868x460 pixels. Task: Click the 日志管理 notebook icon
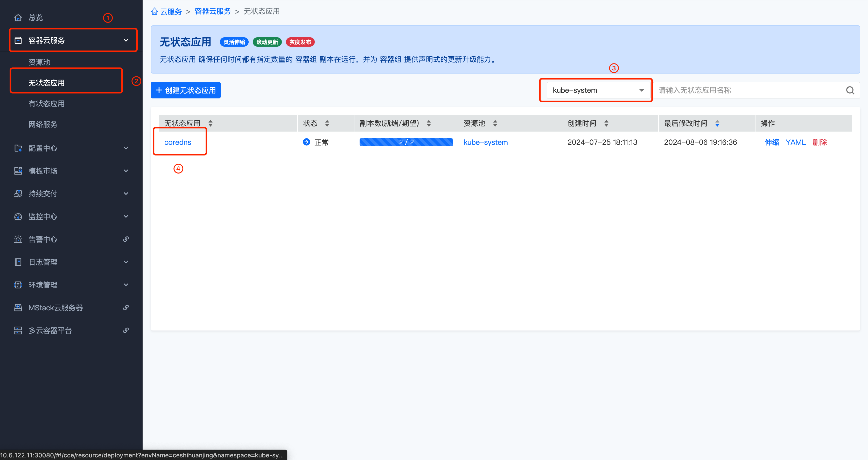[18, 262]
